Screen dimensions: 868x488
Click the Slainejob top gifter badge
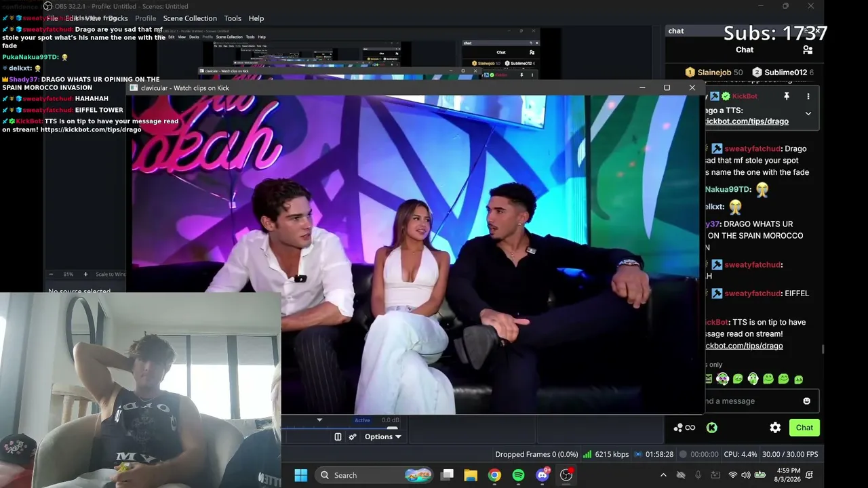pos(714,73)
